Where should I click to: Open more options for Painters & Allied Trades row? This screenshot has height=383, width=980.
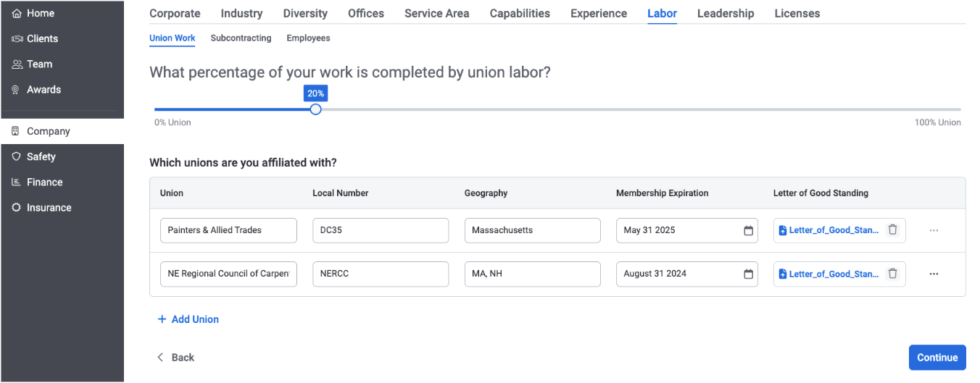pos(934,230)
